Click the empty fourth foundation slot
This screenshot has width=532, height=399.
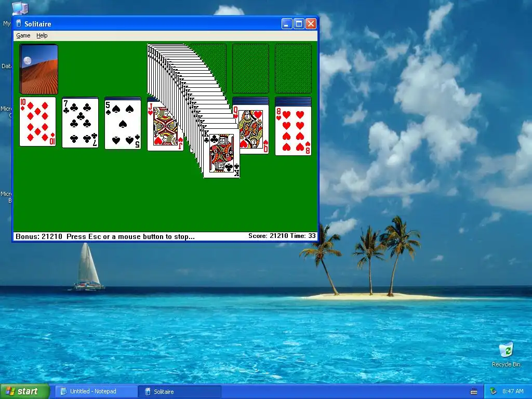point(293,68)
